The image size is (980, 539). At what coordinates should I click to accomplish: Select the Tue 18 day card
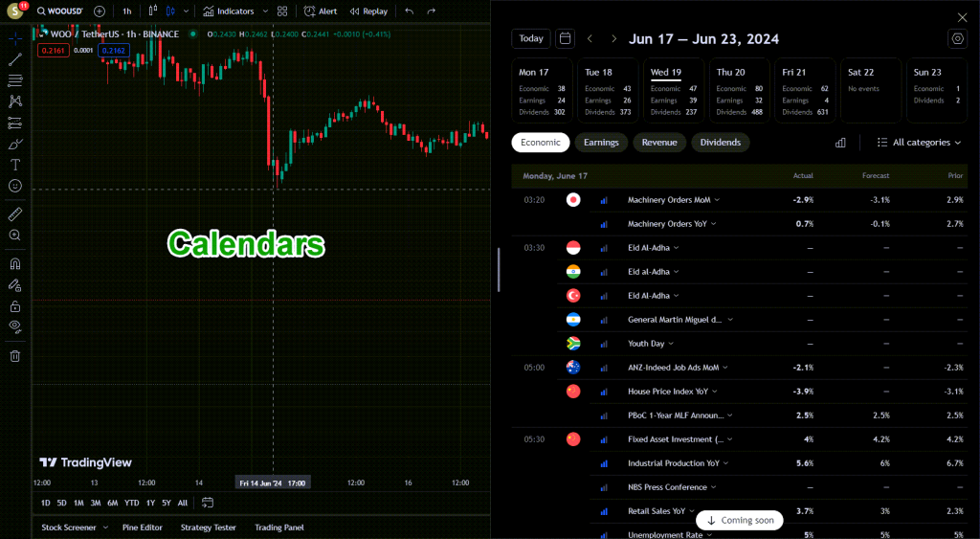tap(608, 91)
